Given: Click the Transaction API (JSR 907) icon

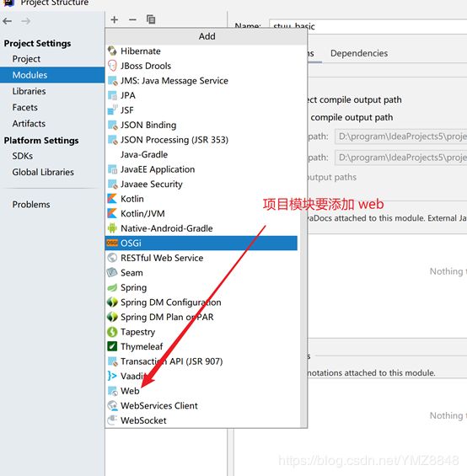Looking at the screenshot, I should coord(112,361).
